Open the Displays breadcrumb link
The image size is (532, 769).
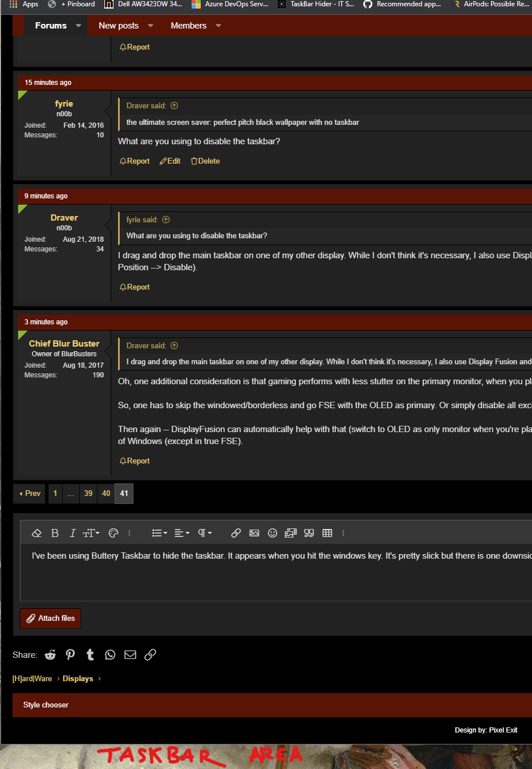pyautogui.click(x=78, y=678)
